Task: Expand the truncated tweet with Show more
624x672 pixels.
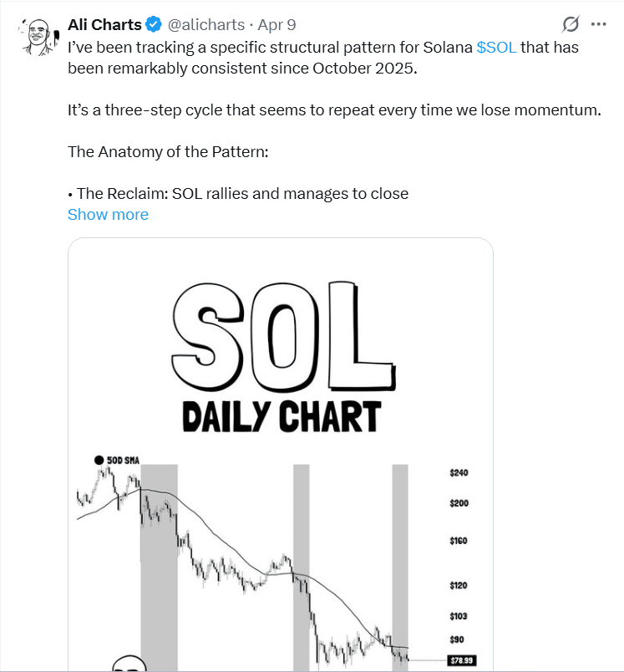Action: click(108, 214)
